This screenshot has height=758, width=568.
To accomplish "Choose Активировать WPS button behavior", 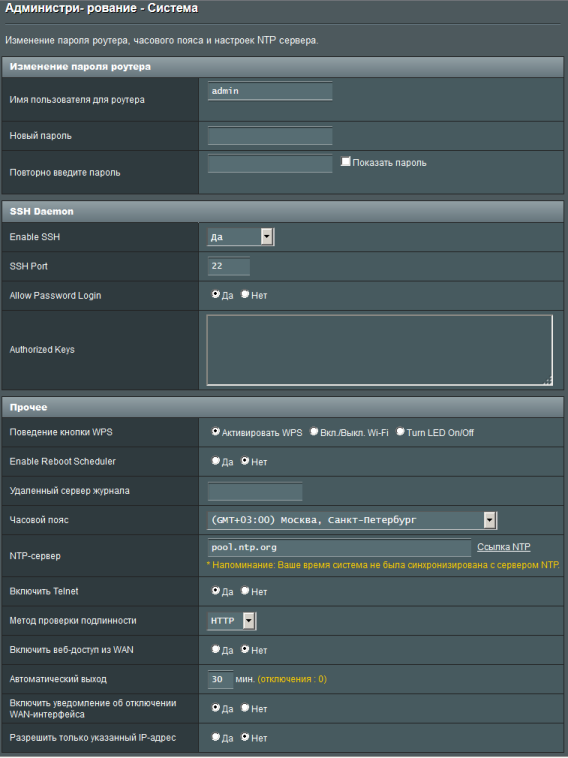I will coord(216,431).
